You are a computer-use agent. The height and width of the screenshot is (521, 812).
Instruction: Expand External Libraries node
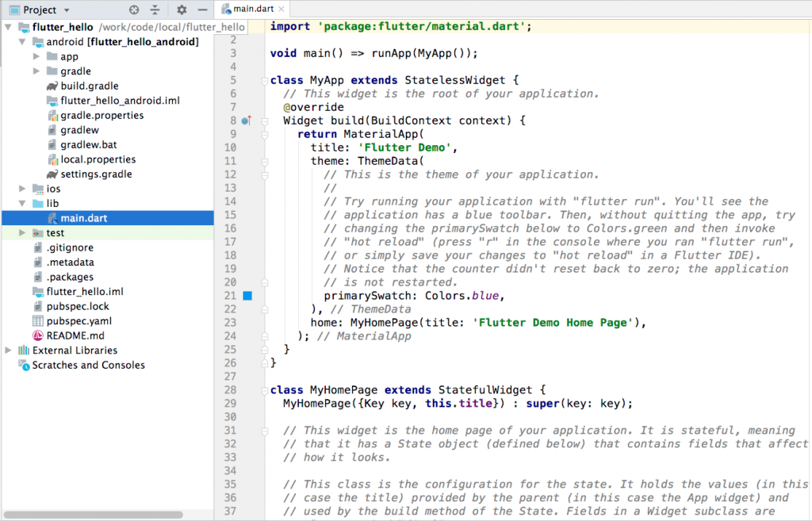(8, 350)
